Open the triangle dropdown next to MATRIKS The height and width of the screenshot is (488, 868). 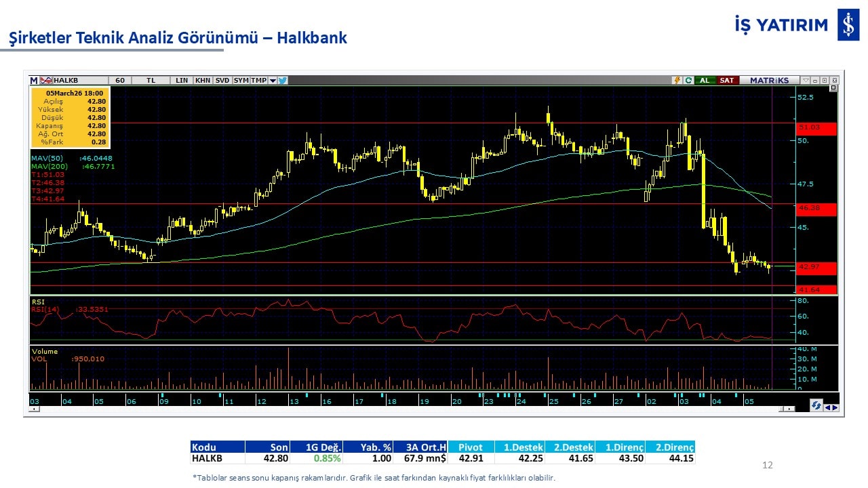pyautogui.click(x=806, y=80)
